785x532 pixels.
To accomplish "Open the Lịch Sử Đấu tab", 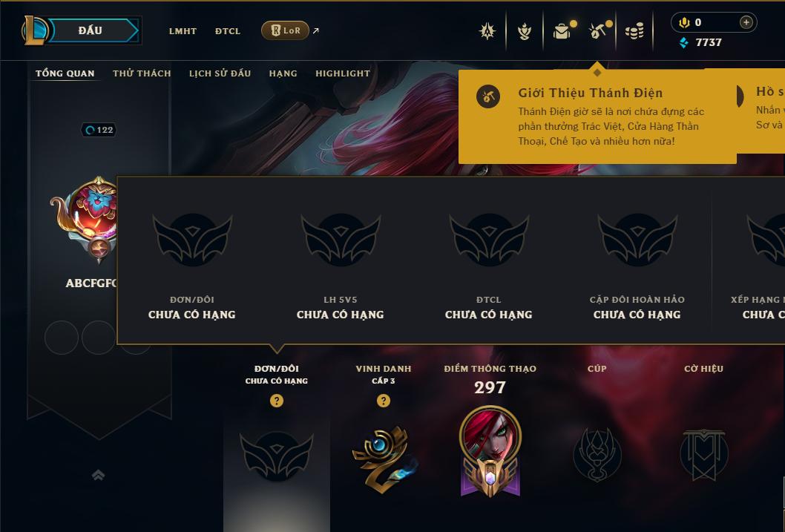I will click(x=220, y=73).
